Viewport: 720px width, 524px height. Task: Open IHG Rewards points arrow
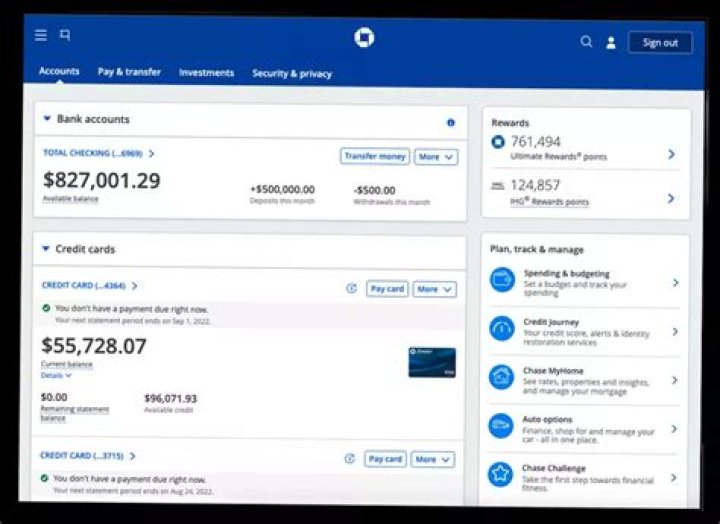(671, 198)
